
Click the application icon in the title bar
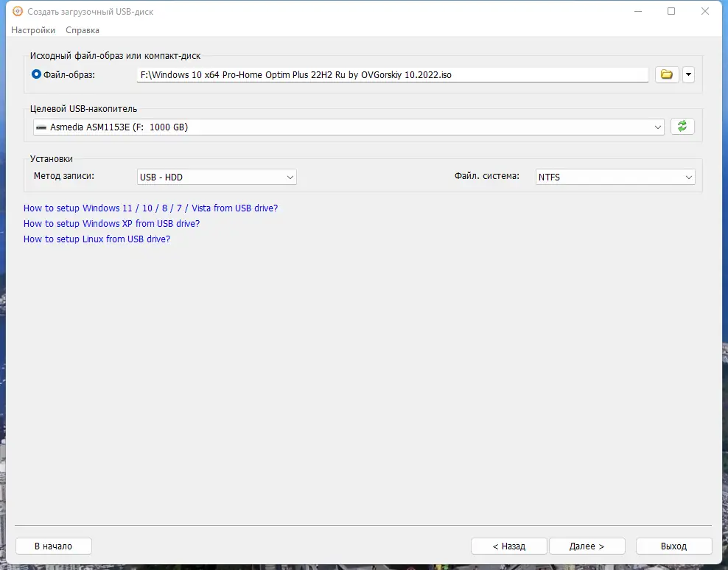tap(18, 11)
